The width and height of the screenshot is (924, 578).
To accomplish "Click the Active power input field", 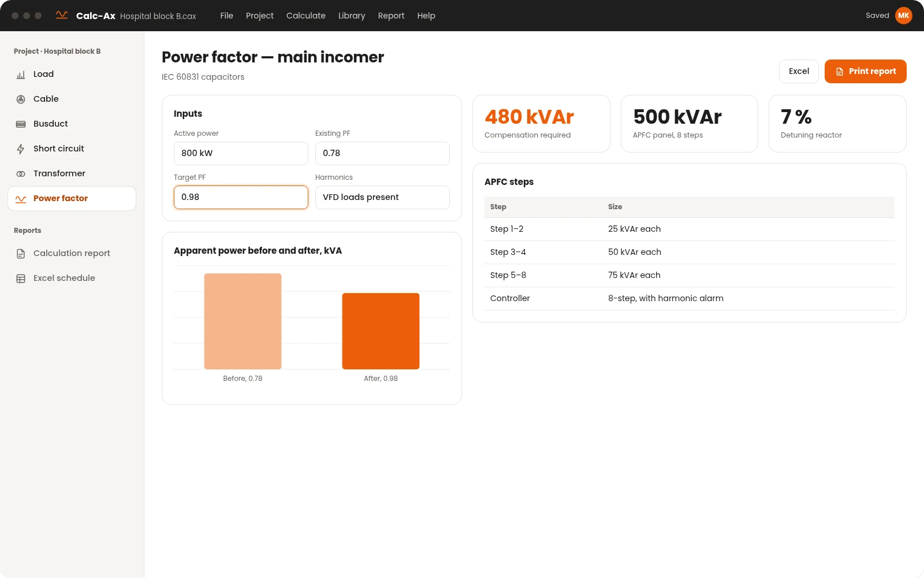I will (241, 153).
